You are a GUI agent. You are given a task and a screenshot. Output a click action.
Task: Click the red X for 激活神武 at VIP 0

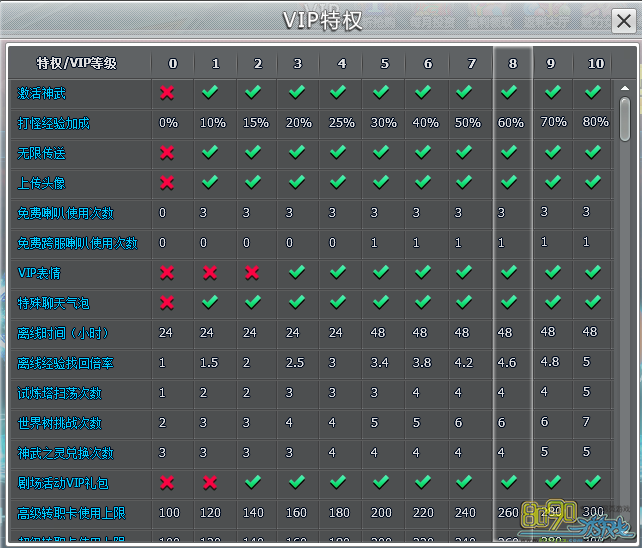(x=167, y=93)
